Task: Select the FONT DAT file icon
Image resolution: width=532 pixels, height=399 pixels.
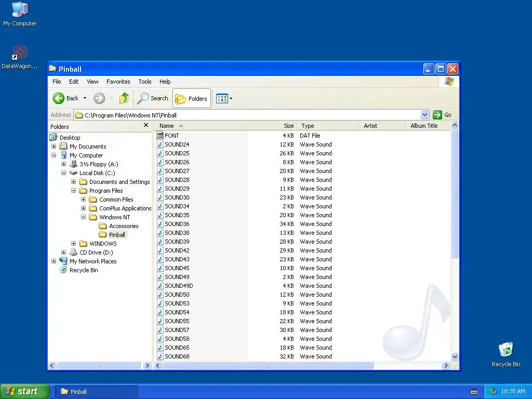Action: coord(160,136)
